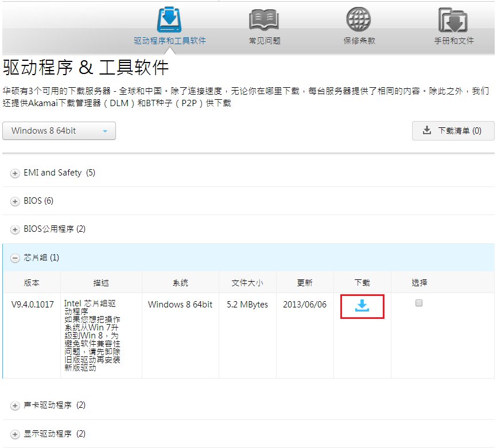Click the warranty globe icon
Image resolution: width=497 pixels, height=448 pixels.
click(359, 20)
